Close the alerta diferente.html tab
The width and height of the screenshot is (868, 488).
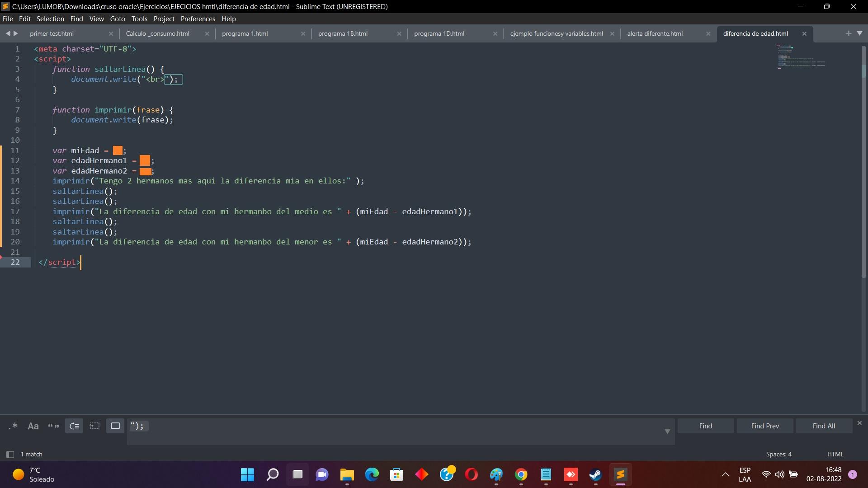708,34
